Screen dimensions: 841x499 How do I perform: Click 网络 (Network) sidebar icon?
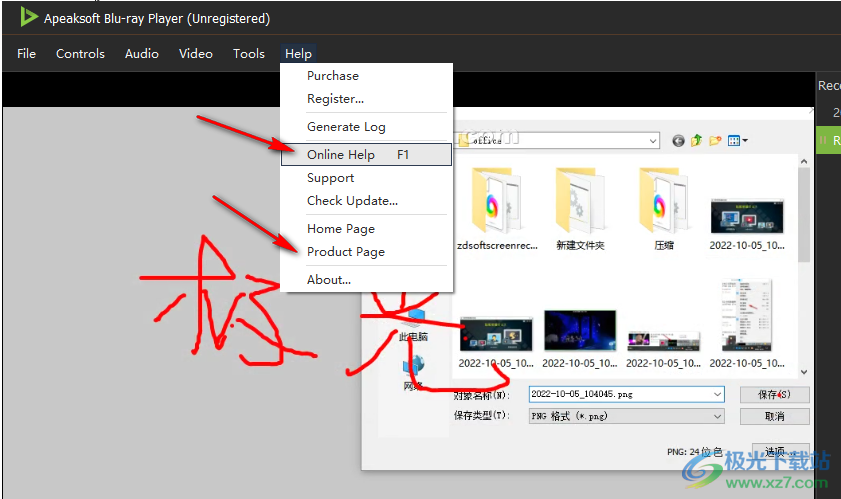point(414,372)
